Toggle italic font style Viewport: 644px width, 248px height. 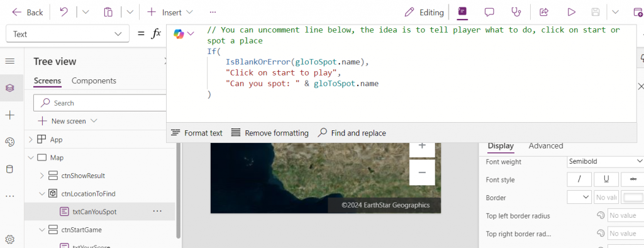[x=579, y=180]
